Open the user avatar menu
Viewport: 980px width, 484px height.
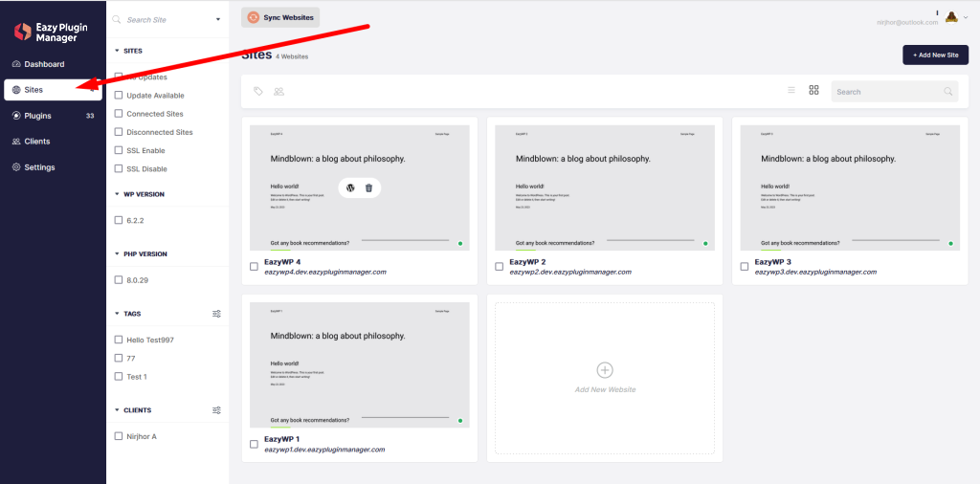(x=951, y=17)
